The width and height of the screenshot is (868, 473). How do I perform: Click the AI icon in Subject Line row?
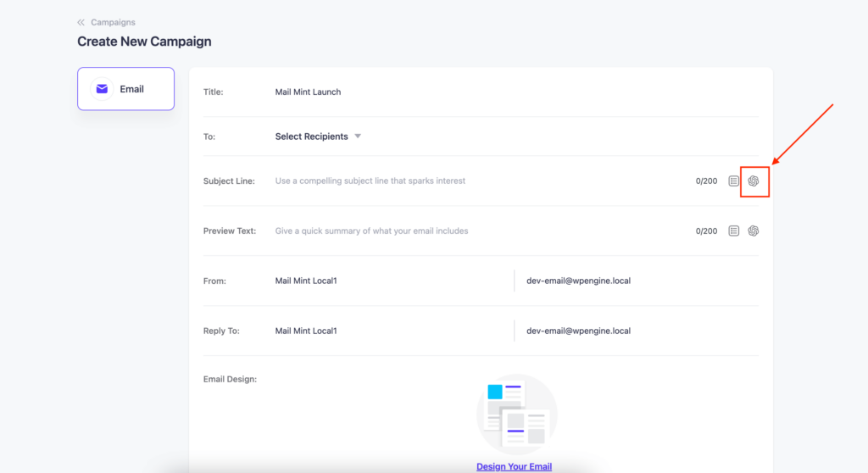point(754,181)
